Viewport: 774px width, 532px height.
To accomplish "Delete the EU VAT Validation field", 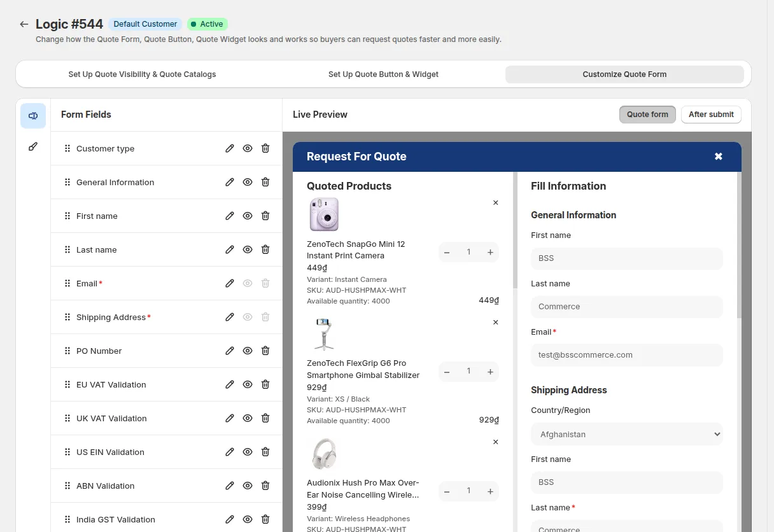I will coord(265,384).
